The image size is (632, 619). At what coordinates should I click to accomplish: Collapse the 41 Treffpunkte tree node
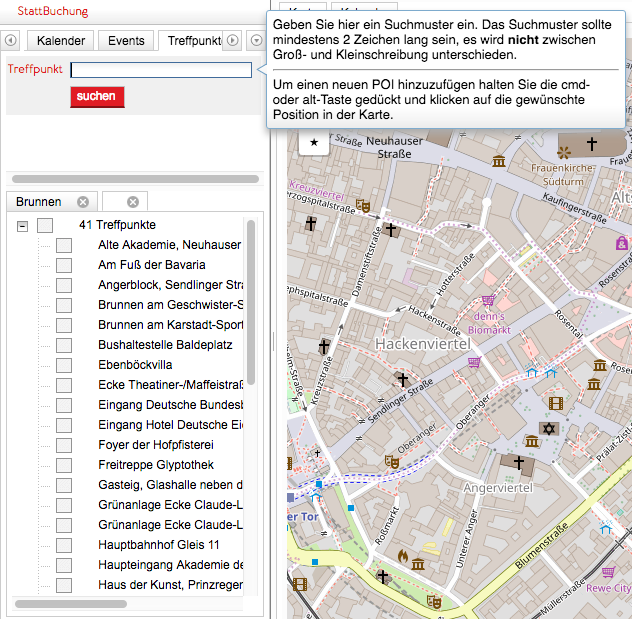22,226
